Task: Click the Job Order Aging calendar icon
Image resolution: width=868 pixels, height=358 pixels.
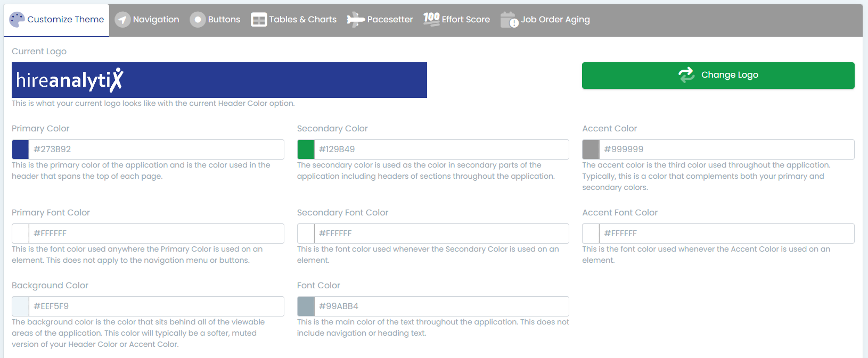Action: 510,20
